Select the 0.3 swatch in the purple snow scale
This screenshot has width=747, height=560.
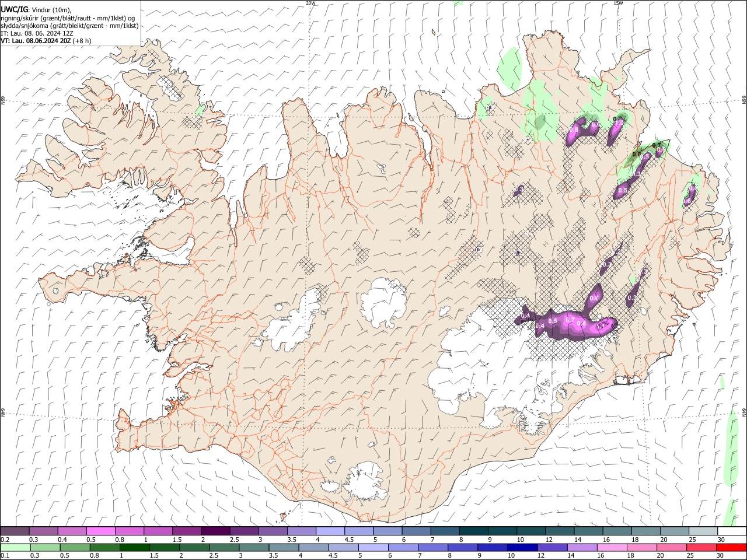click(x=43, y=531)
